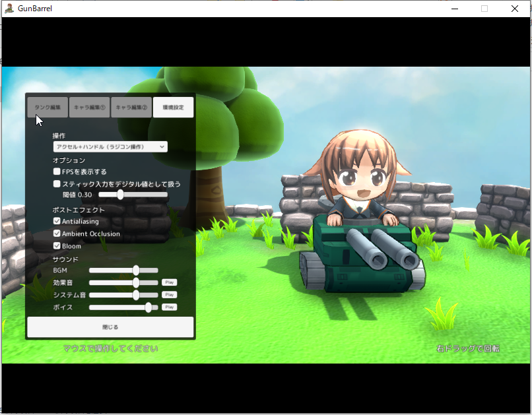Click the 閾値 threshold slider
The image size is (532, 415).
click(x=133, y=195)
